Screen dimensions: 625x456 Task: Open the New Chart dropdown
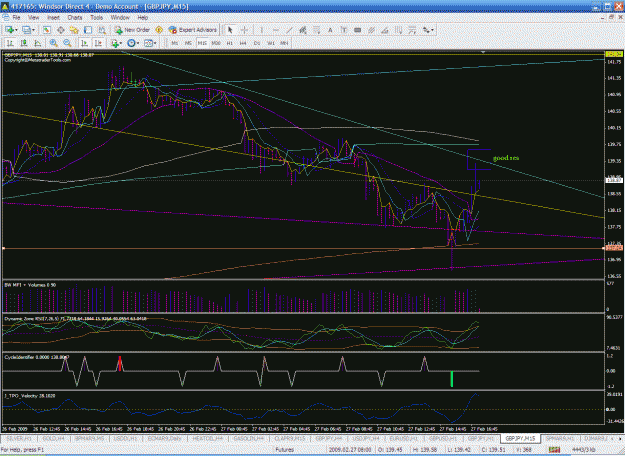(x=10, y=30)
